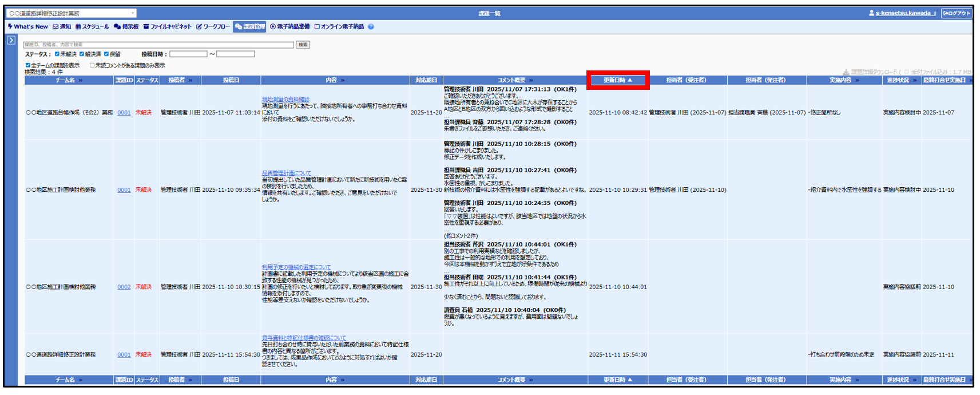Open the 掲示板 bulletin board

(126, 27)
